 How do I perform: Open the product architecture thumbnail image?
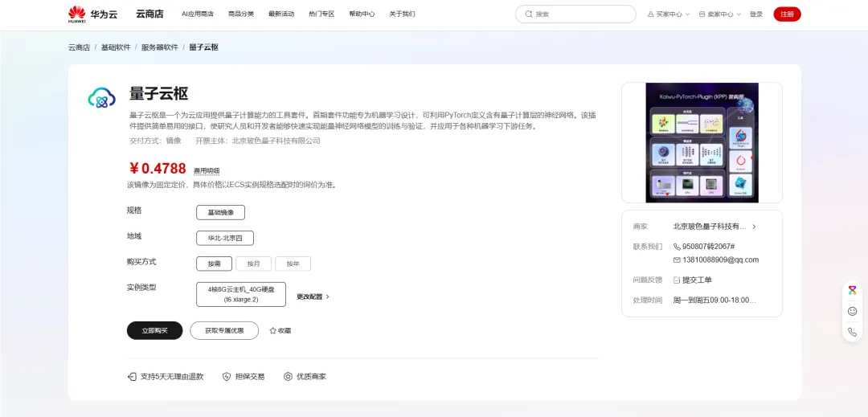702,142
